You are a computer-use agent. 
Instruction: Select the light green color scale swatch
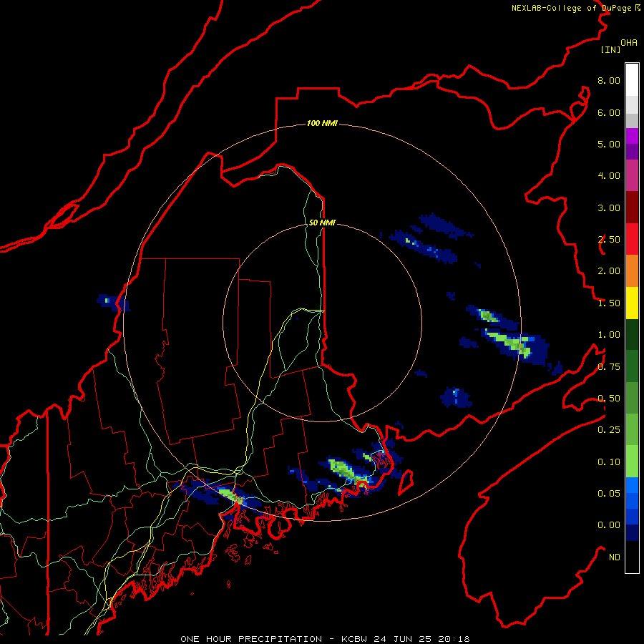tap(632, 462)
